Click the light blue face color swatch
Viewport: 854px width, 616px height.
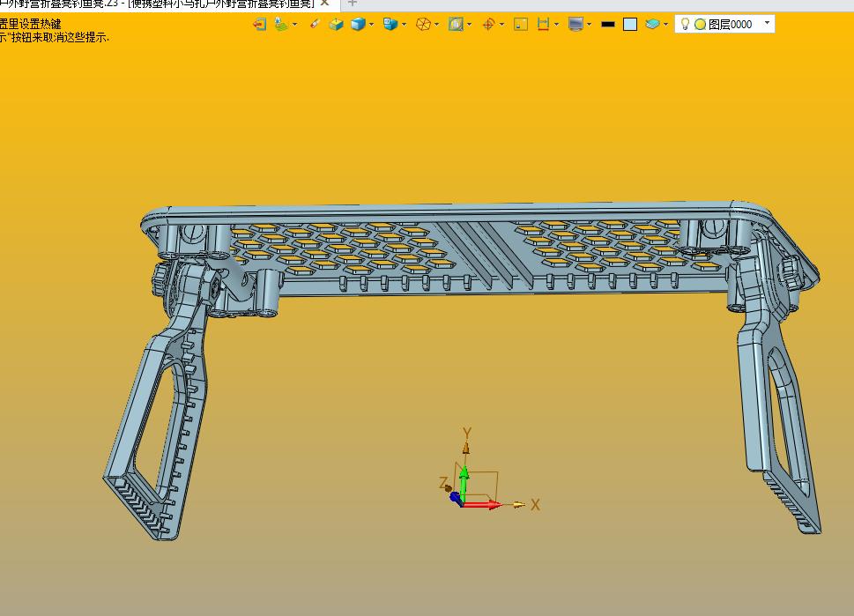630,25
